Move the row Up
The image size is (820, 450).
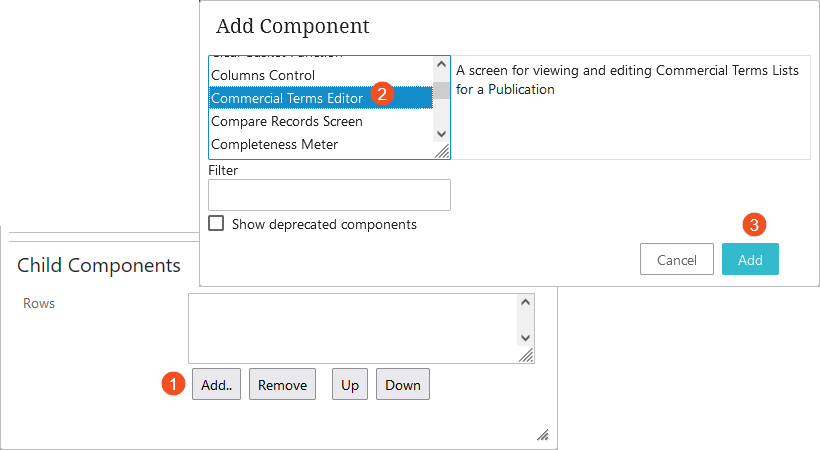350,385
